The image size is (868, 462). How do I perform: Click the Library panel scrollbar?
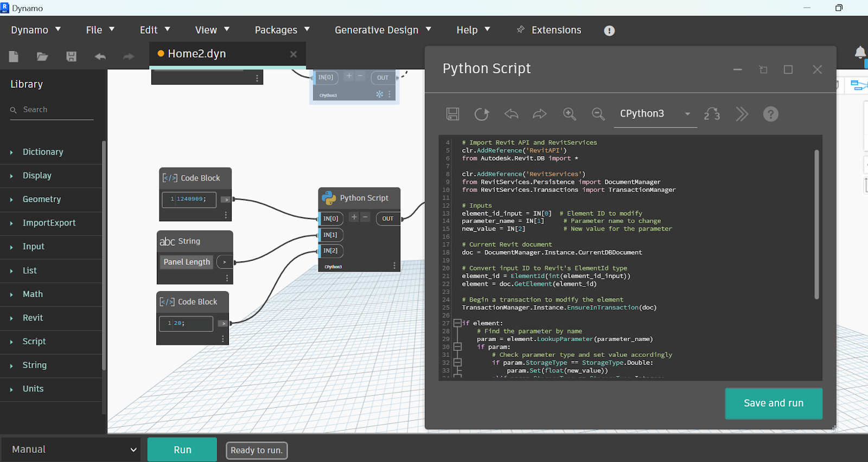pos(104,255)
